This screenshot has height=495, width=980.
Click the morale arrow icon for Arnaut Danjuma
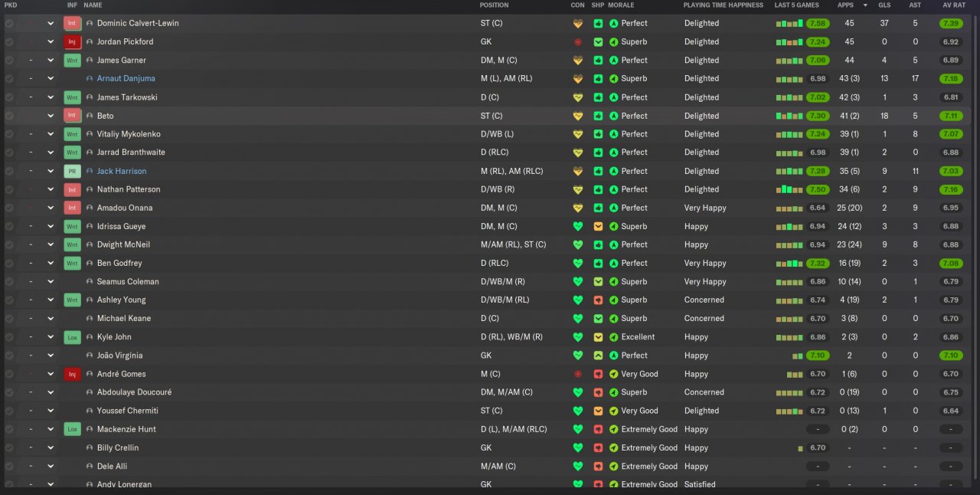pyautogui.click(x=613, y=78)
